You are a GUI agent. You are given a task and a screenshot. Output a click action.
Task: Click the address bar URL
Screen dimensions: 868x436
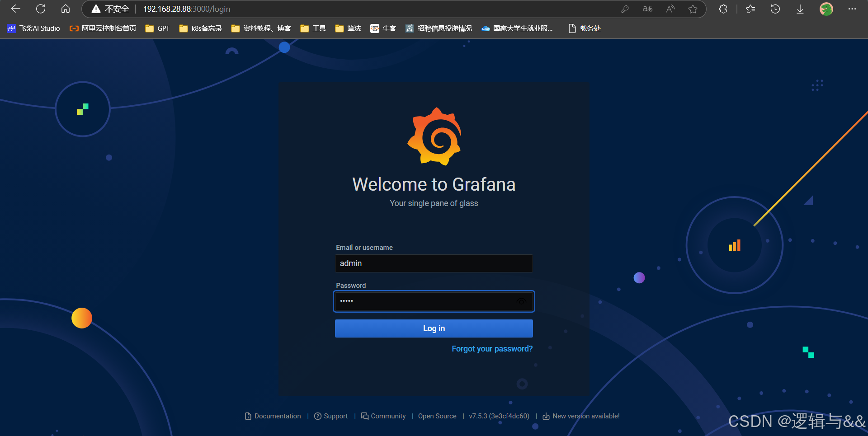[187, 9]
